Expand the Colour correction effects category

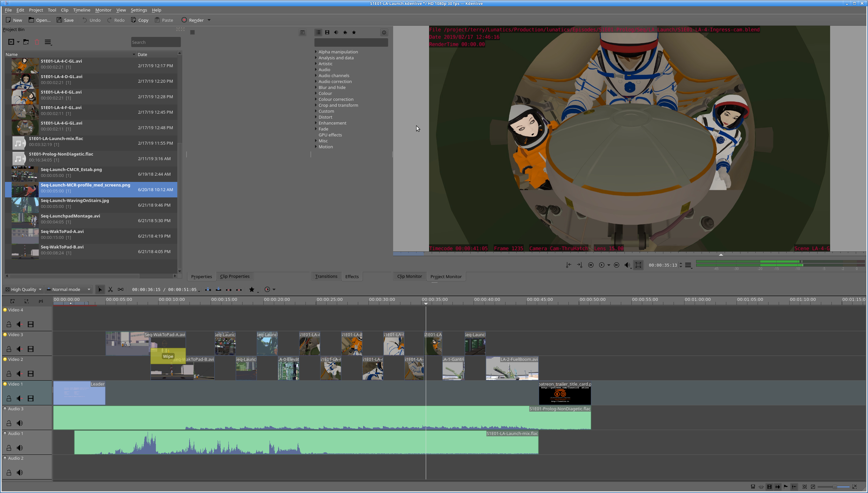coord(316,99)
